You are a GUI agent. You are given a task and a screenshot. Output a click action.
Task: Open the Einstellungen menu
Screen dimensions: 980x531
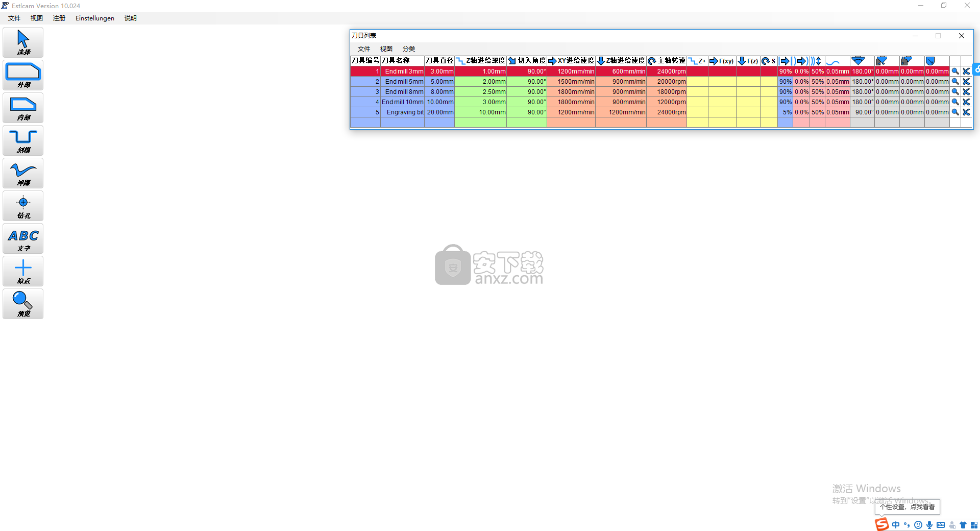[x=95, y=18]
